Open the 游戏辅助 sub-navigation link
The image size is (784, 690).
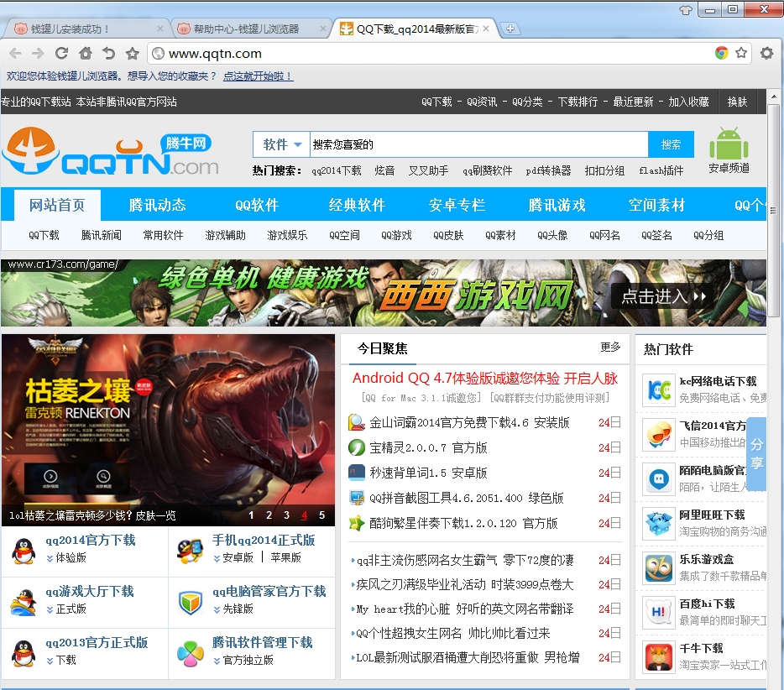[225, 235]
